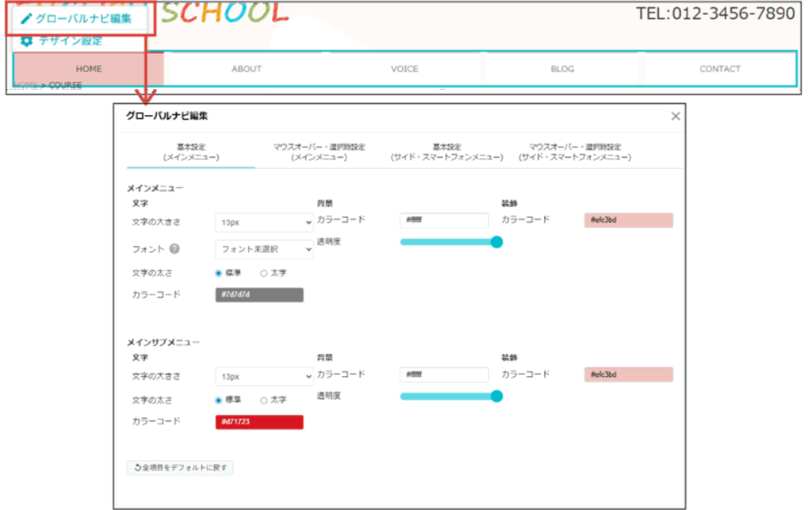Click the pencil icon beside グローバルナビ編集
The height and width of the screenshot is (510, 812).
point(26,18)
